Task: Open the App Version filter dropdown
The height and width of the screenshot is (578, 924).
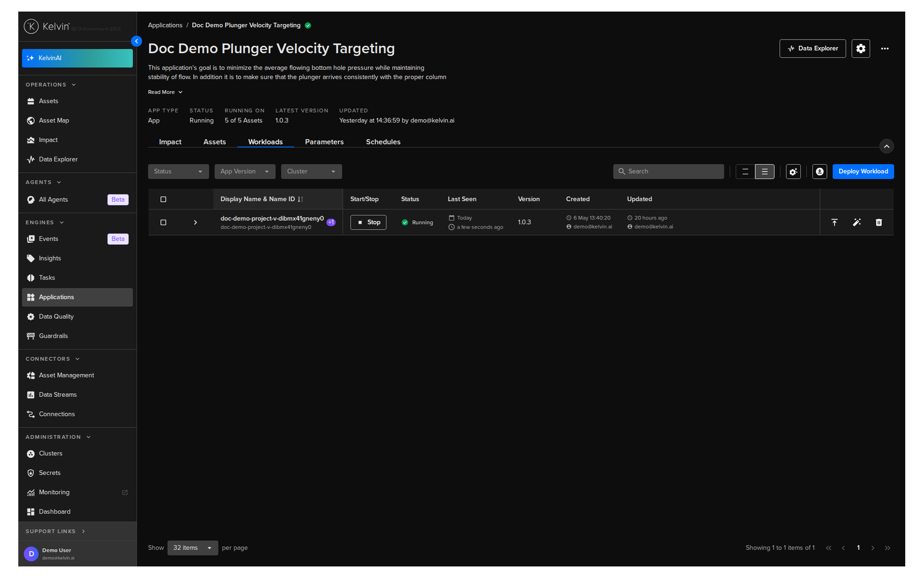Action: [245, 171]
